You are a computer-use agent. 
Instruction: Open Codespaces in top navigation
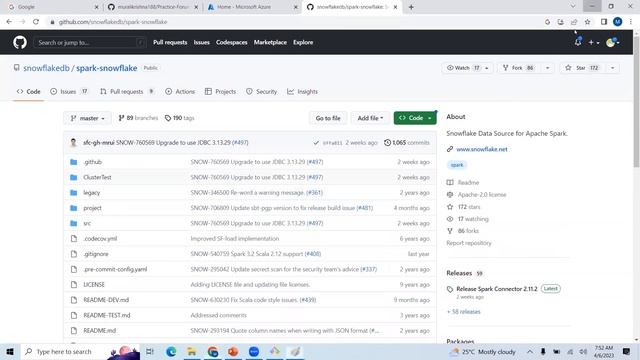(x=231, y=42)
